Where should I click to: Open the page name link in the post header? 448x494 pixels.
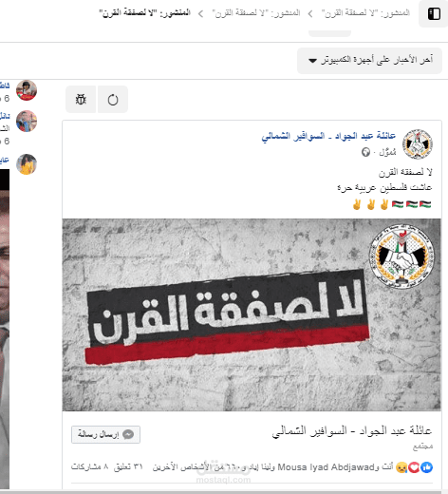[x=328, y=136]
